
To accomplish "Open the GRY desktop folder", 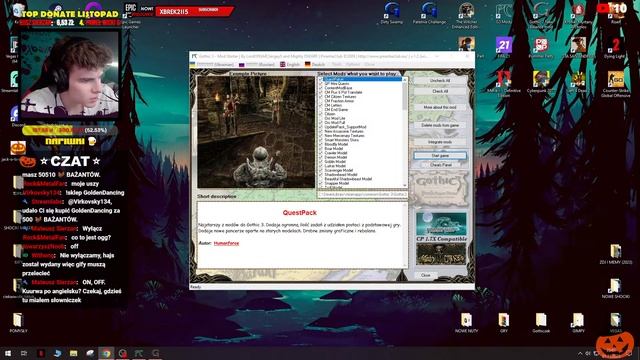I will [504, 323].
